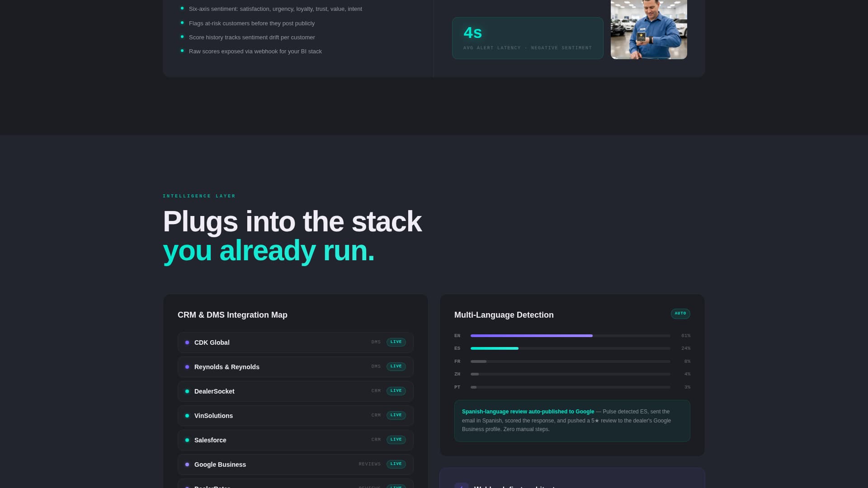Click the CRM tag on the DealerSocket row
Screen dimensions: 868x488
tap(376, 391)
